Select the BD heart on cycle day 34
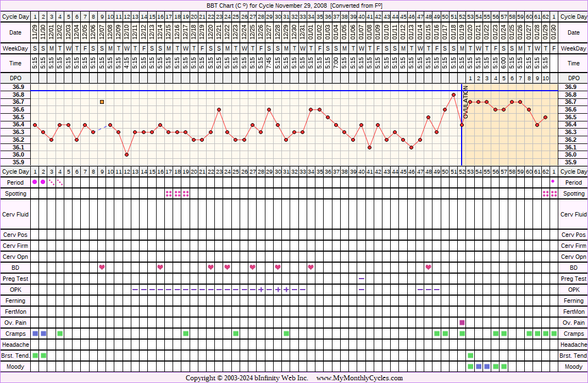The image size is (588, 383). (x=311, y=268)
